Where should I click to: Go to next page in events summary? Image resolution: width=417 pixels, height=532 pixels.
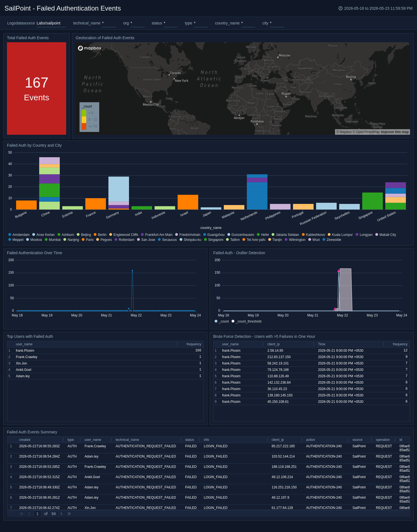tap(61, 514)
